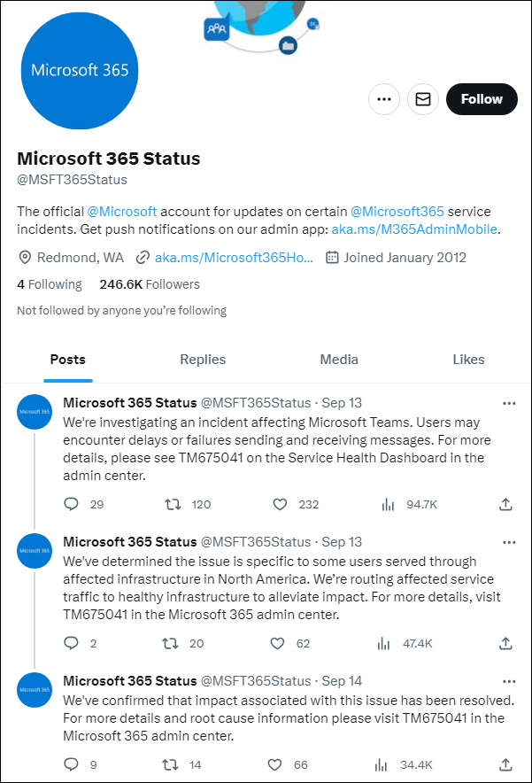This screenshot has width=532, height=783.
Task: View analytics on the tweet with 94.7K views
Action: (387, 504)
